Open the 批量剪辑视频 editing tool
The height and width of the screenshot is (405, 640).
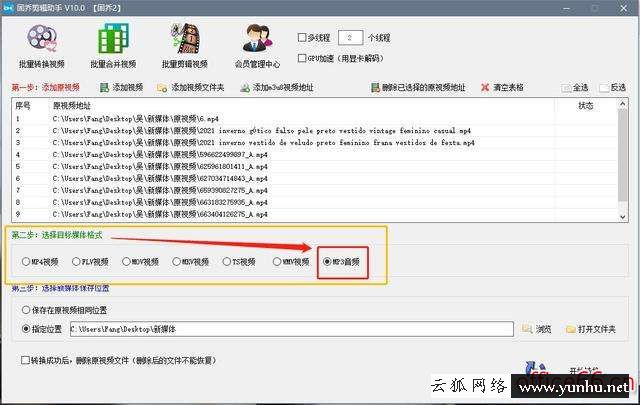point(185,46)
